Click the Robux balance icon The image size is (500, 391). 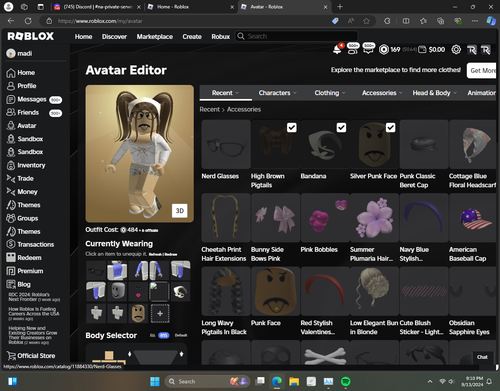pyautogui.click(x=384, y=50)
